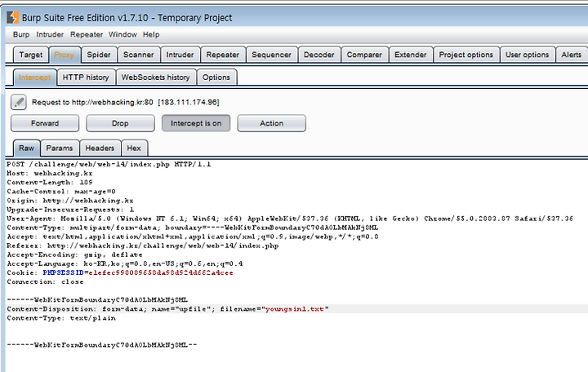Image resolution: width=588 pixels, height=372 pixels.
Task: Open the Burp menu
Action: (21, 34)
